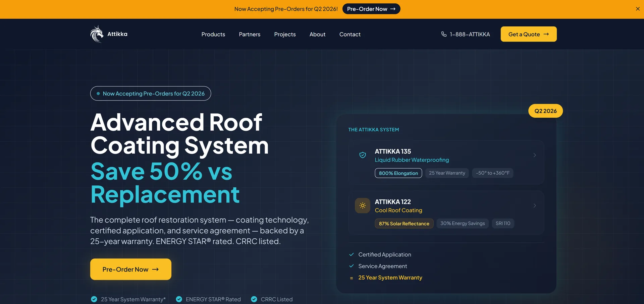Screen dimensions: 644x304
Task: Click Now Accepting Pre-Orders banner text
Action: point(286,9)
